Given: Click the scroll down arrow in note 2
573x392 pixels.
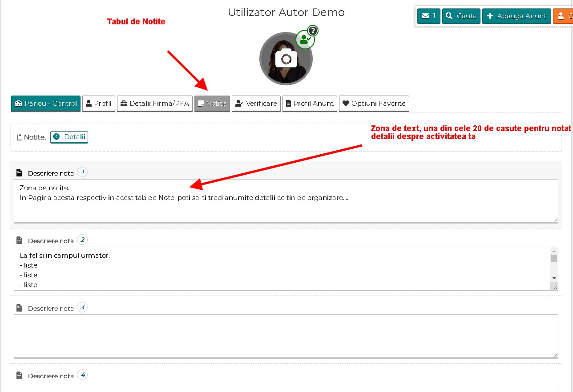Looking at the screenshot, I should (554, 278).
